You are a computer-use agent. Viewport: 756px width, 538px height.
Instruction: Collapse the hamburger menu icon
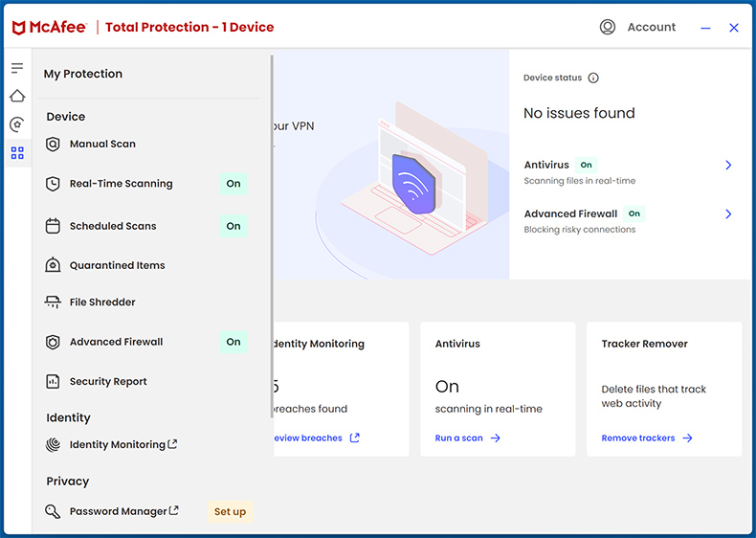[x=17, y=68]
